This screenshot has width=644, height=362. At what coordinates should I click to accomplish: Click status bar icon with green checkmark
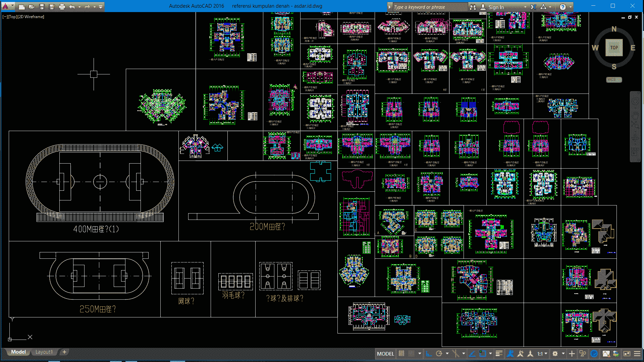point(616,354)
